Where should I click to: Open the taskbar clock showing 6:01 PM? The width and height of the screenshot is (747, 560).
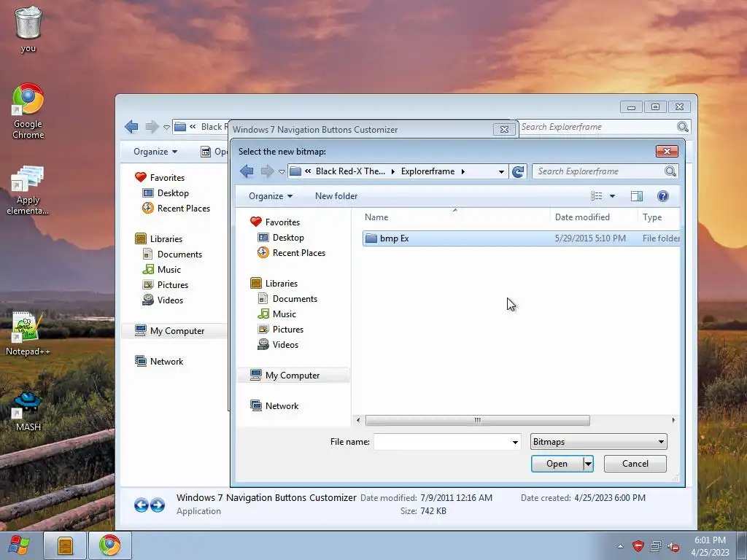pos(710,546)
